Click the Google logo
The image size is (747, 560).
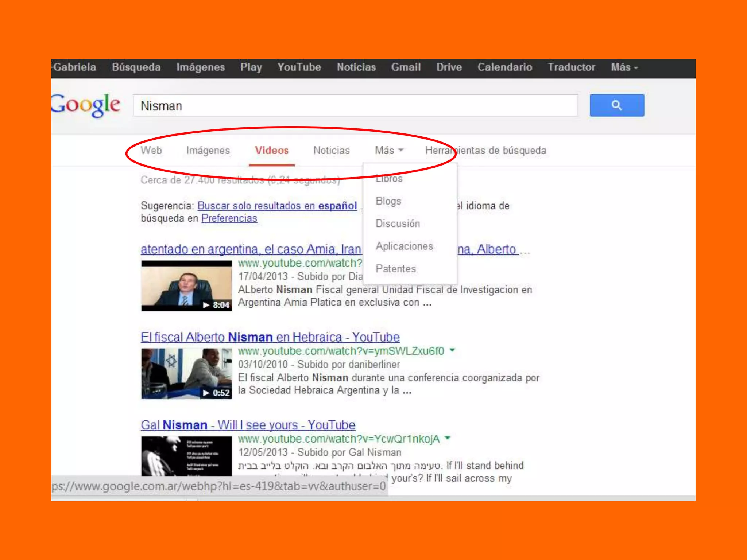pos(86,105)
